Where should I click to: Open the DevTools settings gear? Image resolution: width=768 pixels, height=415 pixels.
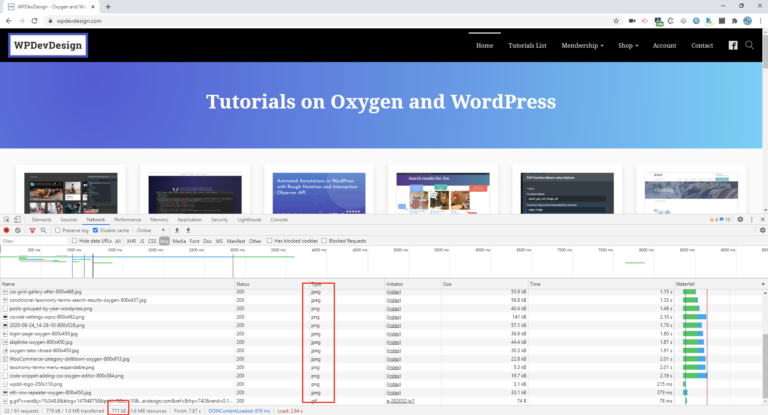coord(740,220)
